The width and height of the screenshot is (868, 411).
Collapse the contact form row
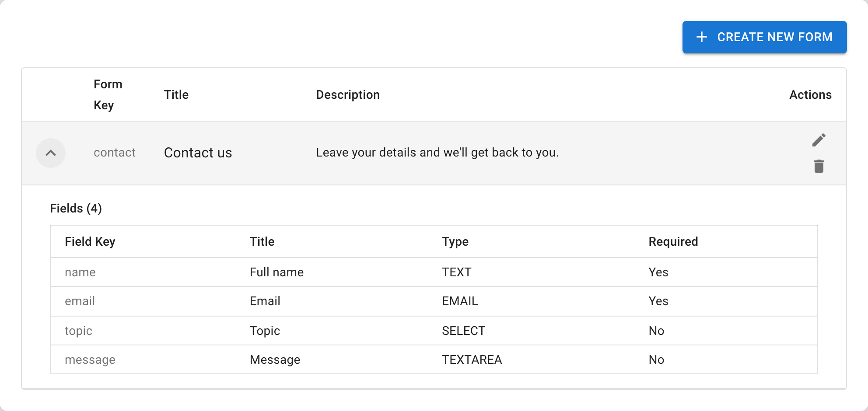tap(51, 153)
